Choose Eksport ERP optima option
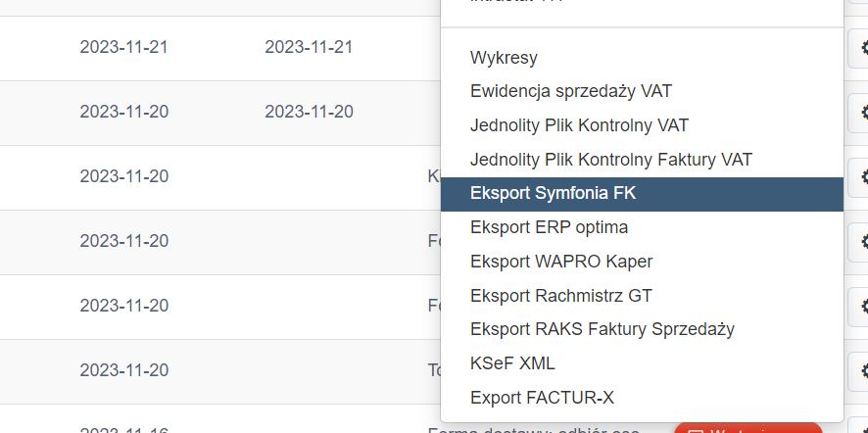Viewport: 868px width, 433px height. pyautogui.click(x=549, y=227)
